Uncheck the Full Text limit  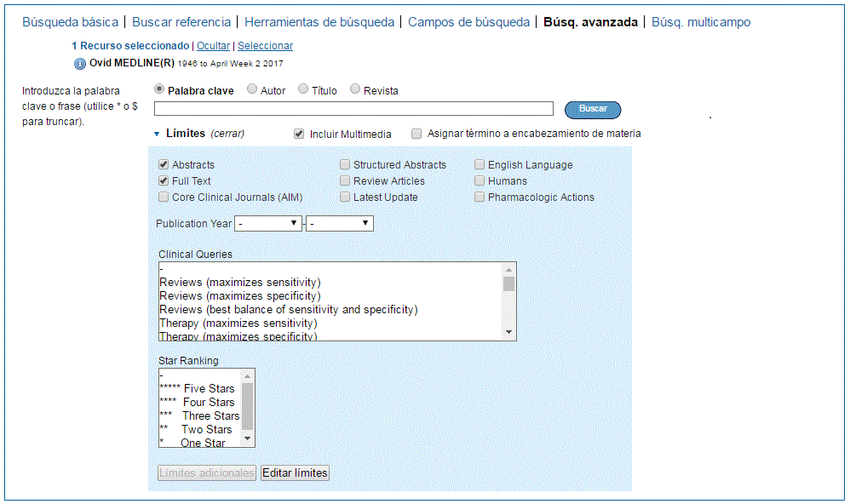164,180
